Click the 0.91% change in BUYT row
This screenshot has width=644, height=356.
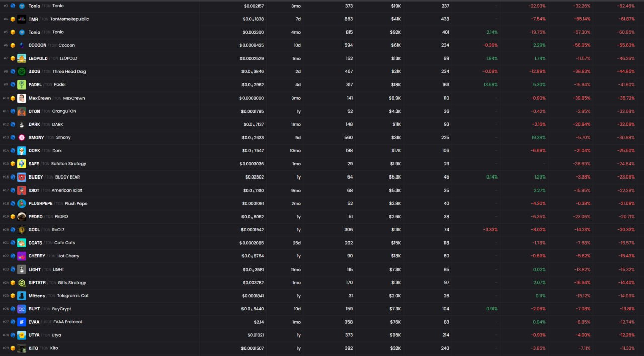tap(492, 309)
